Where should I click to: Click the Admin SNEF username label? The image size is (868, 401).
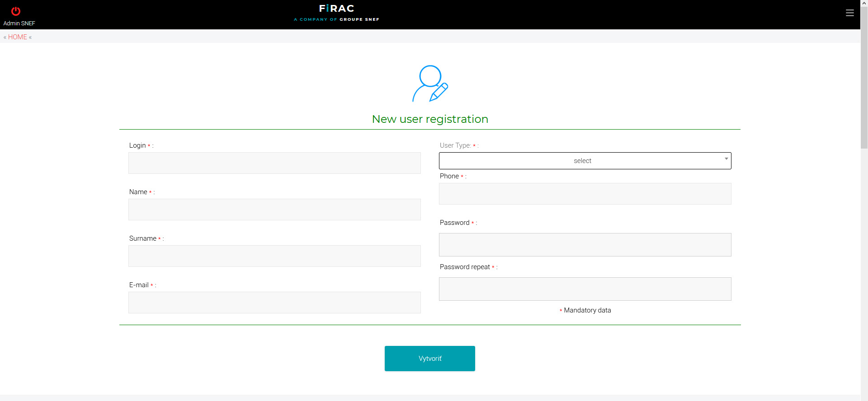click(x=19, y=23)
